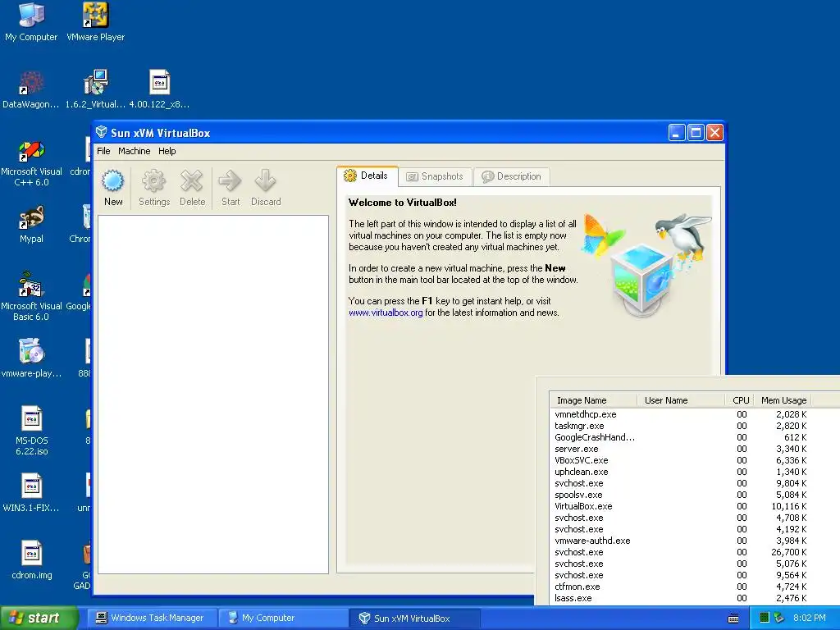This screenshot has height=630, width=840.
Task: Select 1.6.2_Virtual installer desktop icon
Action: 95,89
